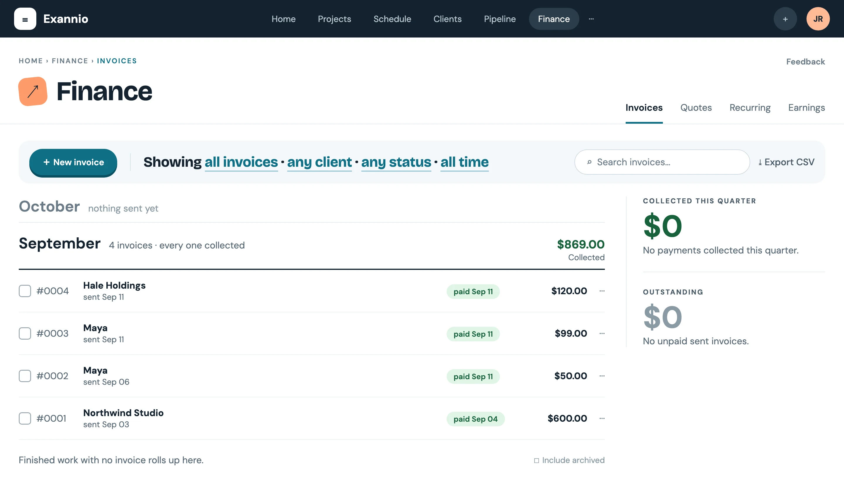This screenshot has width=844, height=504.
Task: Focus the Search invoices field
Action: pos(662,162)
